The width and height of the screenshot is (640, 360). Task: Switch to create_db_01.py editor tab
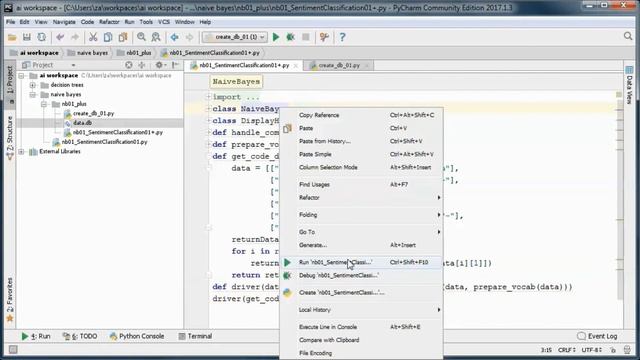[339, 65]
